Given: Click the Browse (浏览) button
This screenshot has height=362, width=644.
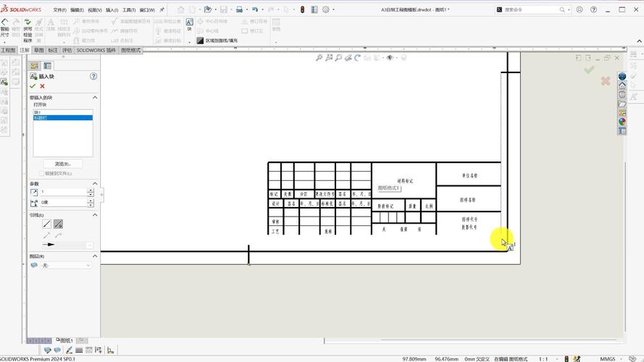Looking at the screenshot, I should [63, 164].
